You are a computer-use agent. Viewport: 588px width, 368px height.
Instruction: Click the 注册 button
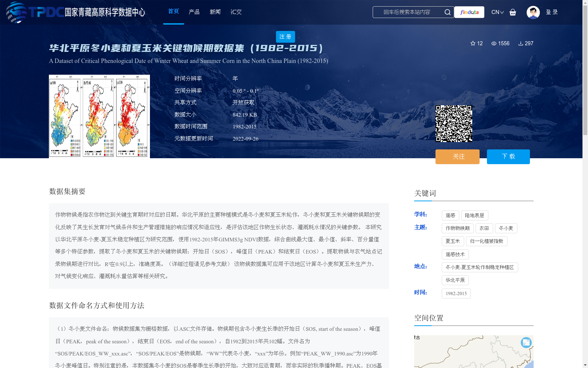(285, 37)
